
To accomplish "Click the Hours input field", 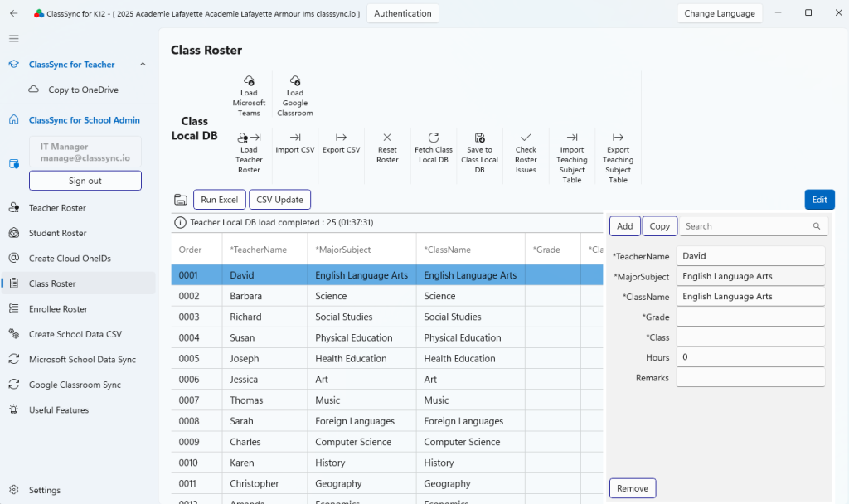I will [x=750, y=357].
